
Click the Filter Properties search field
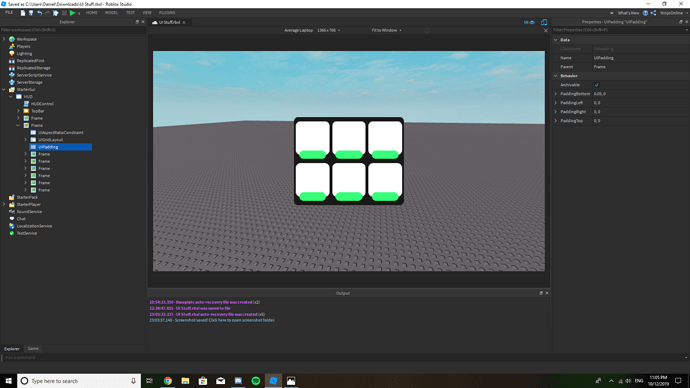(617, 30)
